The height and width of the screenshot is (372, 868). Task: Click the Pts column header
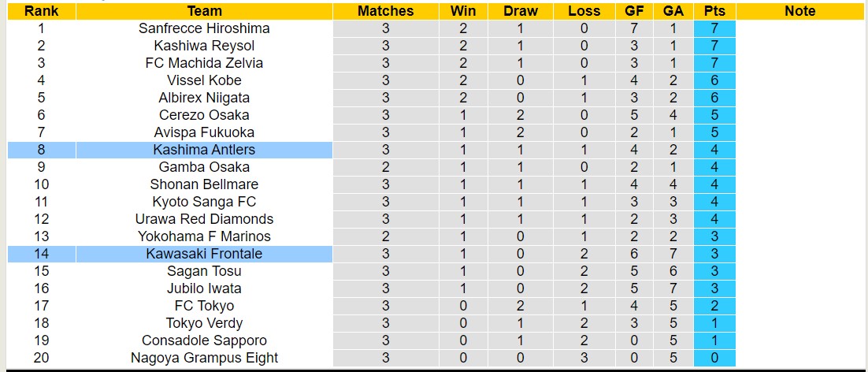[715, 11]
